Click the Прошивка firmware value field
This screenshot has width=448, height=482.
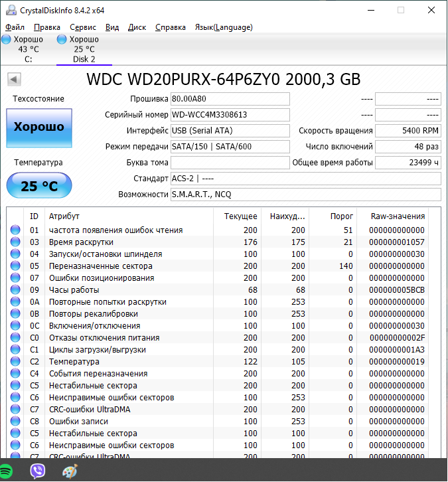(230, 99)
